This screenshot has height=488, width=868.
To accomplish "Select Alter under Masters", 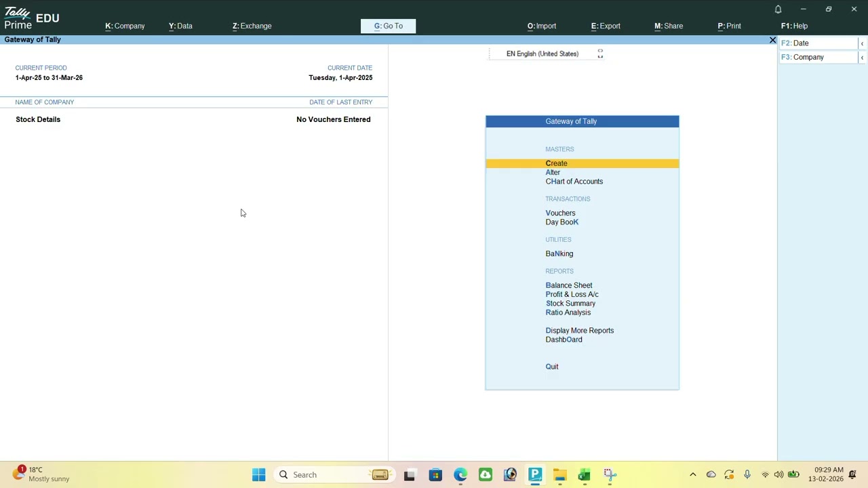I will pos(553,173).
